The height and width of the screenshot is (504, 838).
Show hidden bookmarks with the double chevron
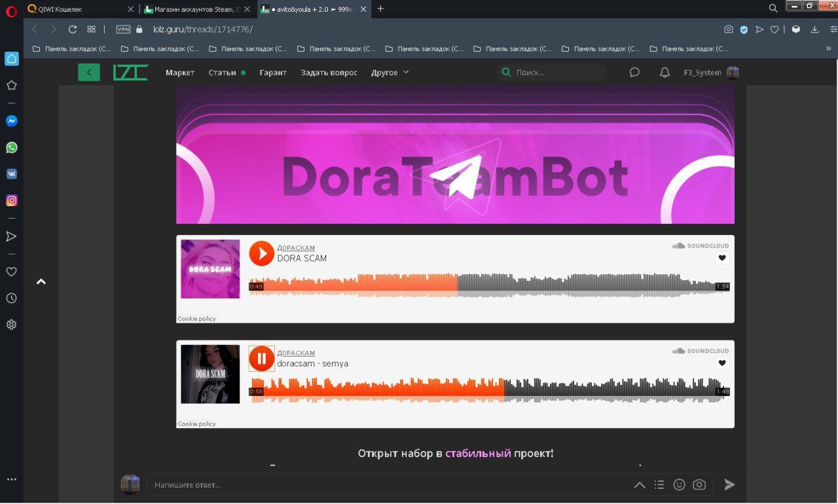(x=828, y=48)
